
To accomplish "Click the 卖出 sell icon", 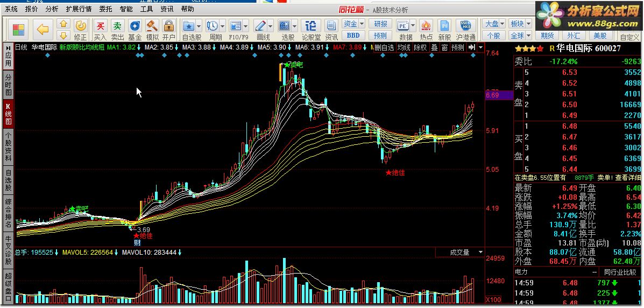I will pyautogui.click(x=117, y=26).
